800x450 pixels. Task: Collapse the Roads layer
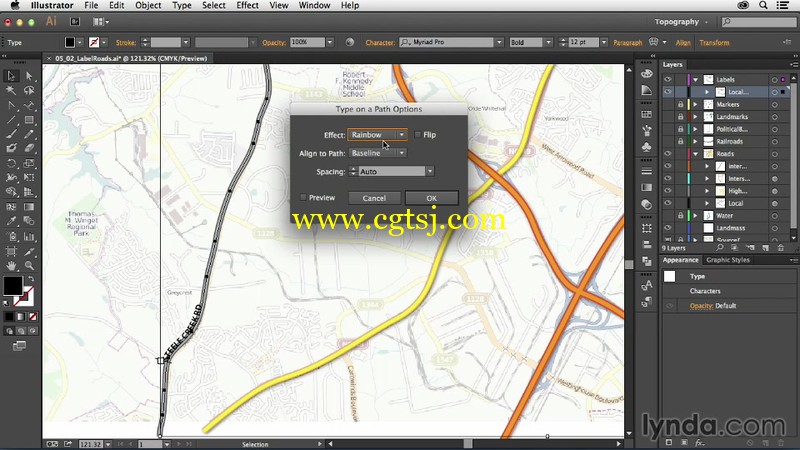point(695,154)
